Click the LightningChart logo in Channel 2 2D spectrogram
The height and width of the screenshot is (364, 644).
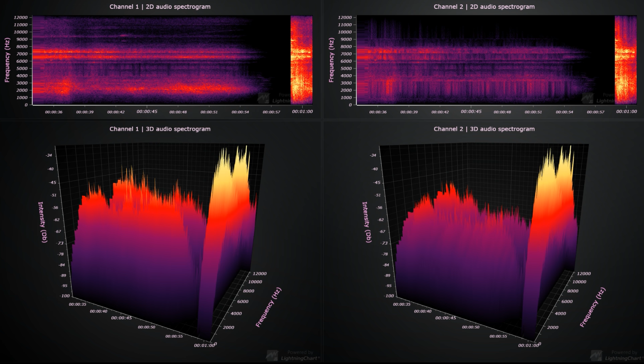pyautogui.click(x=587, y=99)
